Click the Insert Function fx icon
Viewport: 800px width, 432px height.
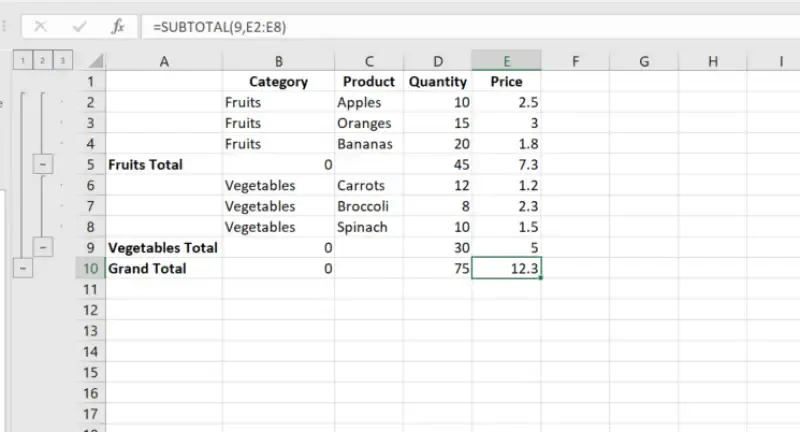(x=118, y=27)
